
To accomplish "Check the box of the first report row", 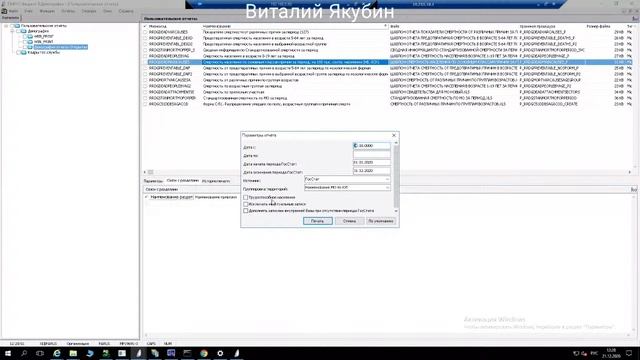I will [145, 32].
